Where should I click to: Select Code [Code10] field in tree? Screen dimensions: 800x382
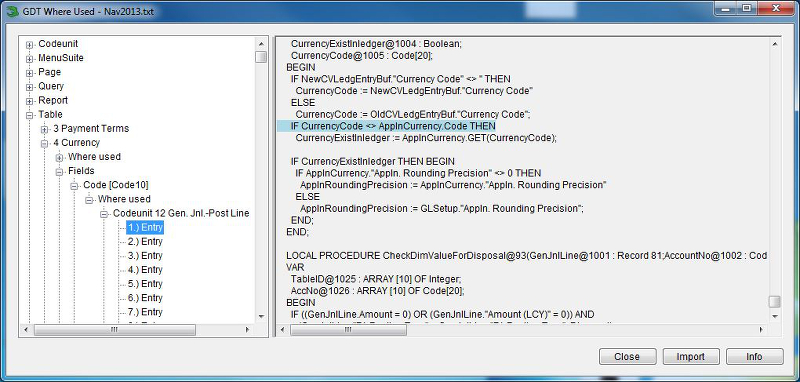click(116, 185)
